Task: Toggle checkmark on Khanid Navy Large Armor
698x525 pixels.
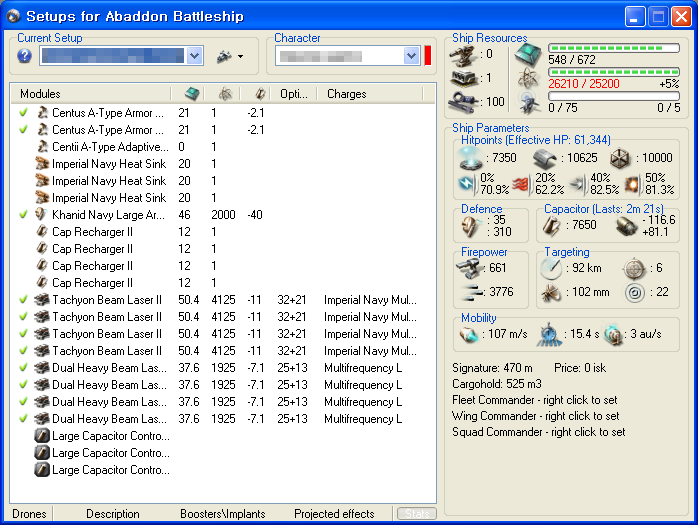Action: coord(24,215)
